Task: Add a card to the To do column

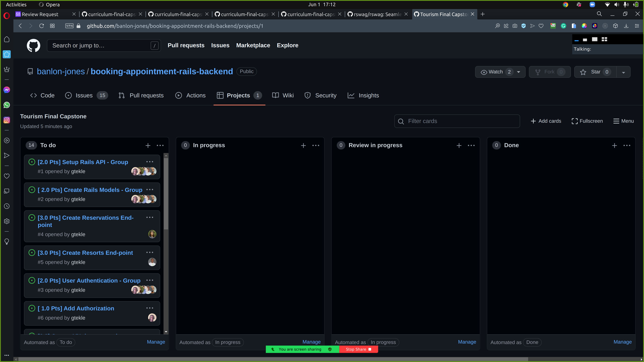Action: (148, 145)
